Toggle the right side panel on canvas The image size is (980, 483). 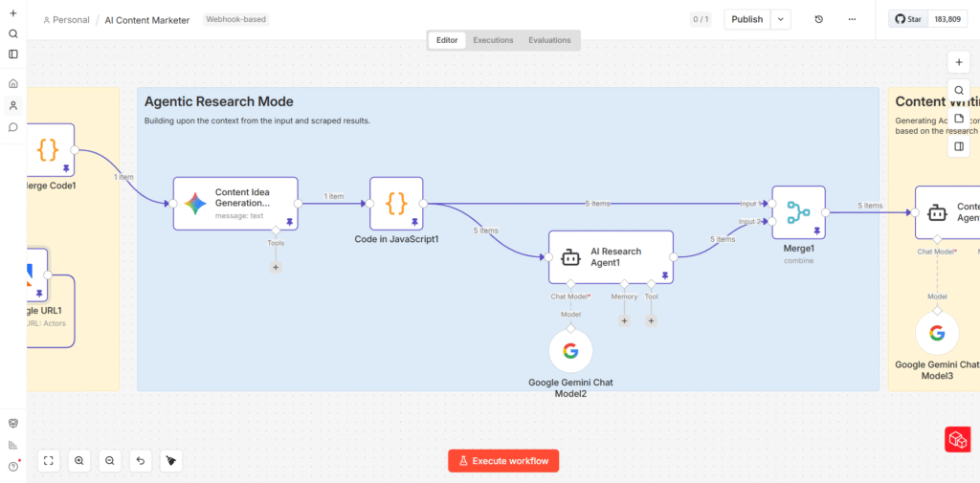tap(958, 146)
